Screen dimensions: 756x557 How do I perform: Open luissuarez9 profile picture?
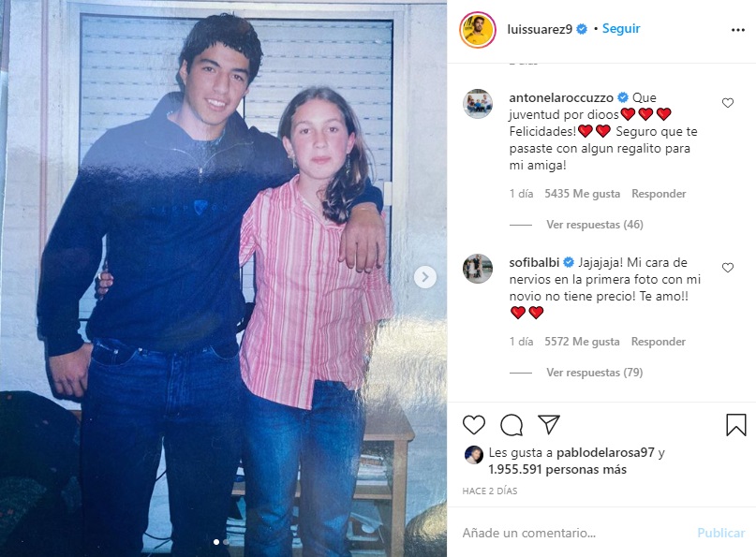478,30
